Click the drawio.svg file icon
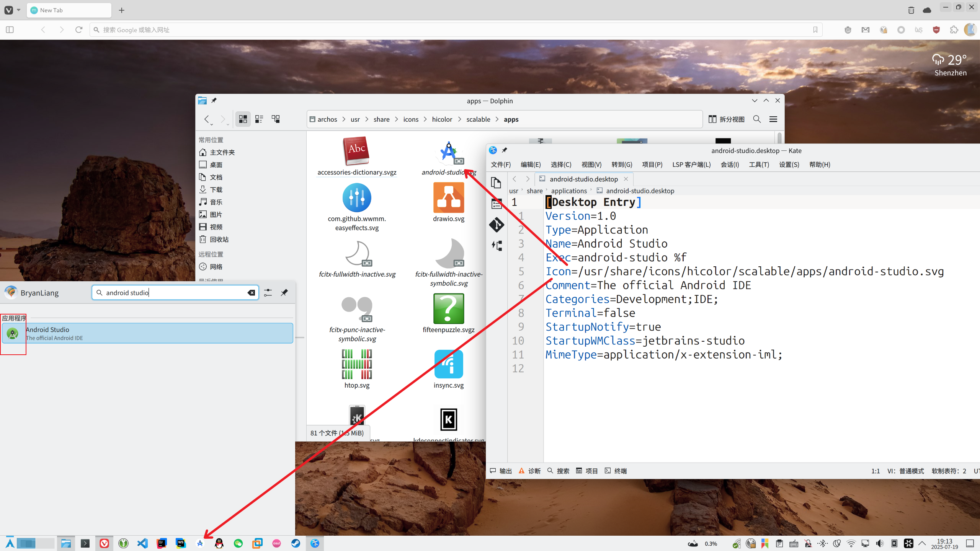 448,197
